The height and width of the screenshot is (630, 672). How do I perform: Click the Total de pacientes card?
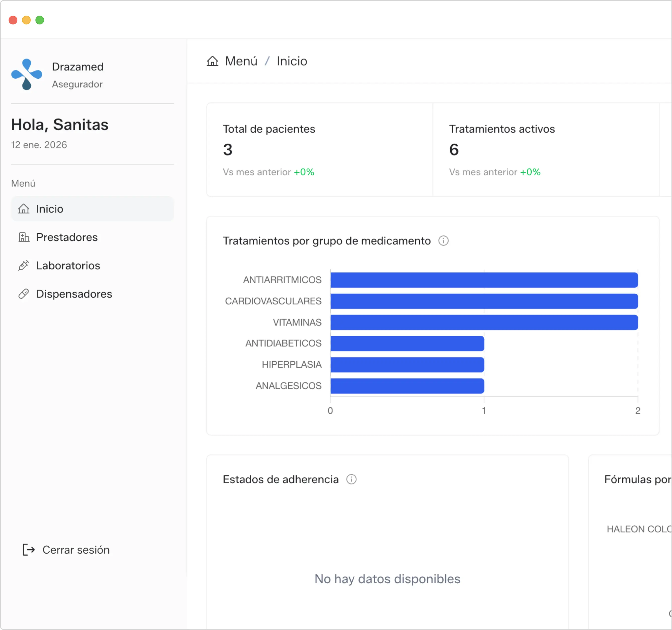[319, 149]
